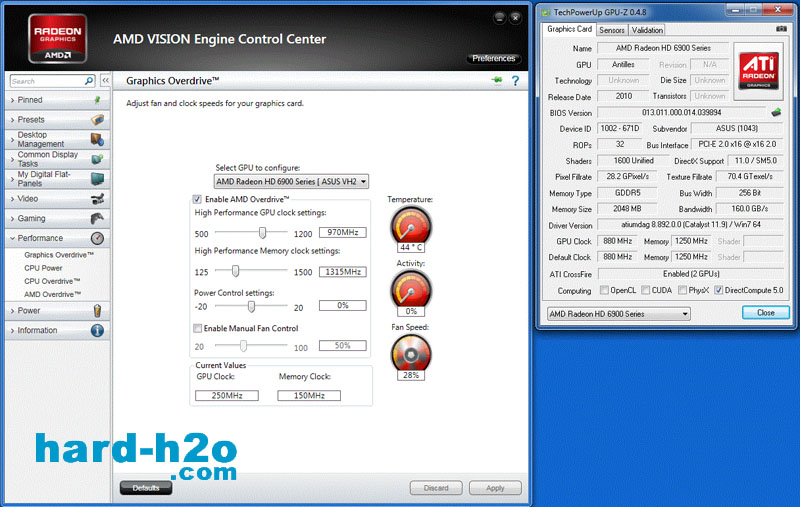Click the Radeon Graphics AMD logo
Image resolution: width=800 pixels, height=507 pixels.
[58, 38]
